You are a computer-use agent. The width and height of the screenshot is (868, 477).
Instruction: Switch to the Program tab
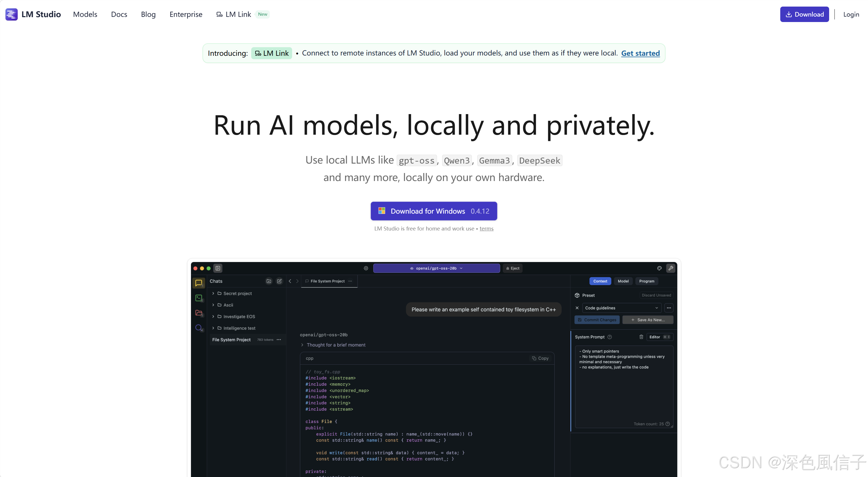[x=646, y=281]
